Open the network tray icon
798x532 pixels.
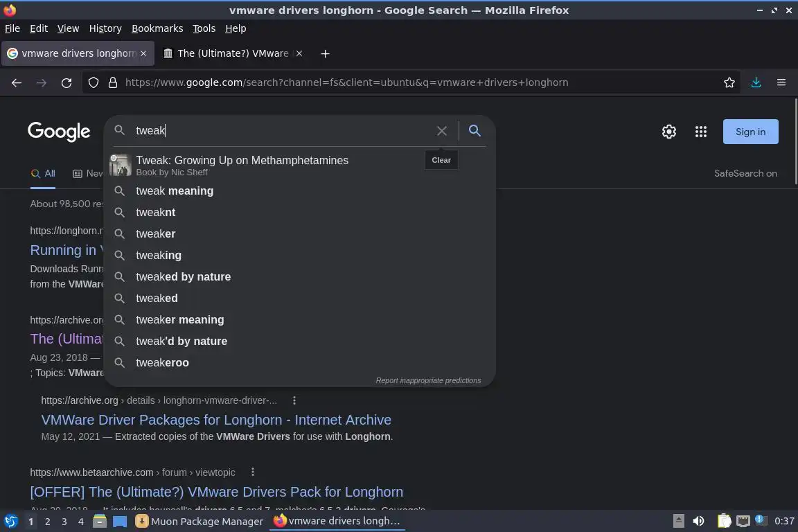743,521
